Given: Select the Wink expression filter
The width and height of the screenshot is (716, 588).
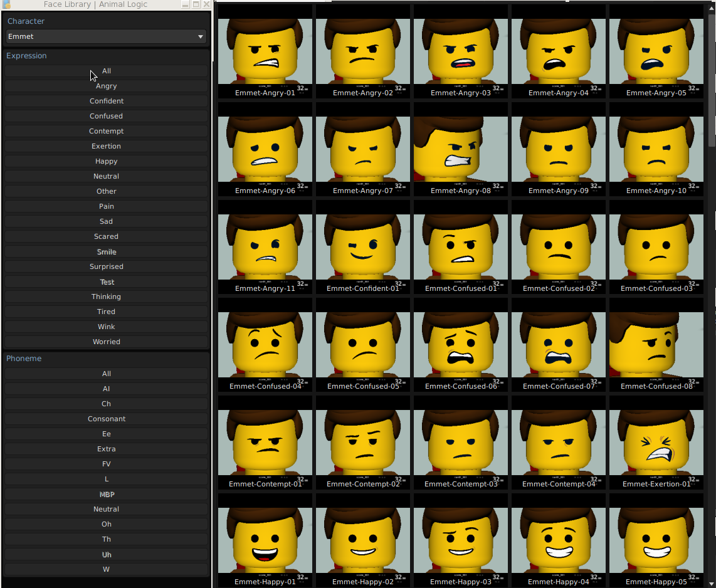Looking at the screenshot, I should (106, 327).
